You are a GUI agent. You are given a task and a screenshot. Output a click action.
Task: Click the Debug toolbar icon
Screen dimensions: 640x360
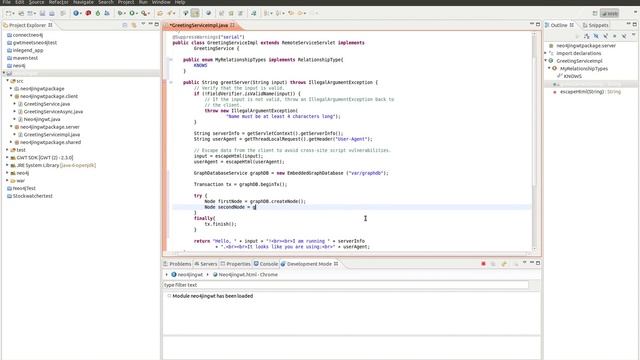[120, 13]
